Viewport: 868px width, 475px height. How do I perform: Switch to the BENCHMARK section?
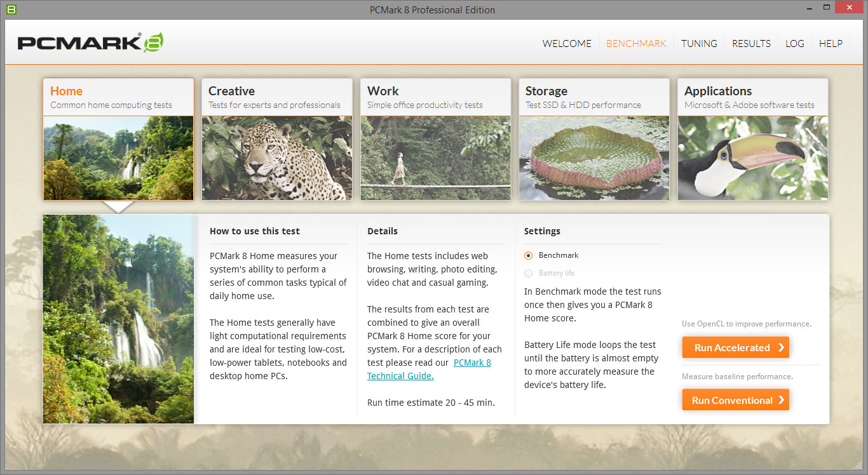(x=636, y=44)
